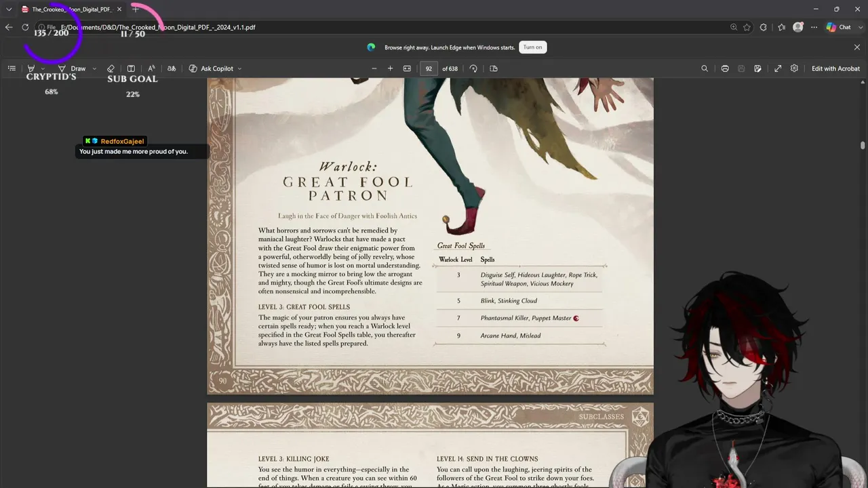Open the Favorites list
The image size is (868, 488).
pyautogui.click(x=782, y=27)
